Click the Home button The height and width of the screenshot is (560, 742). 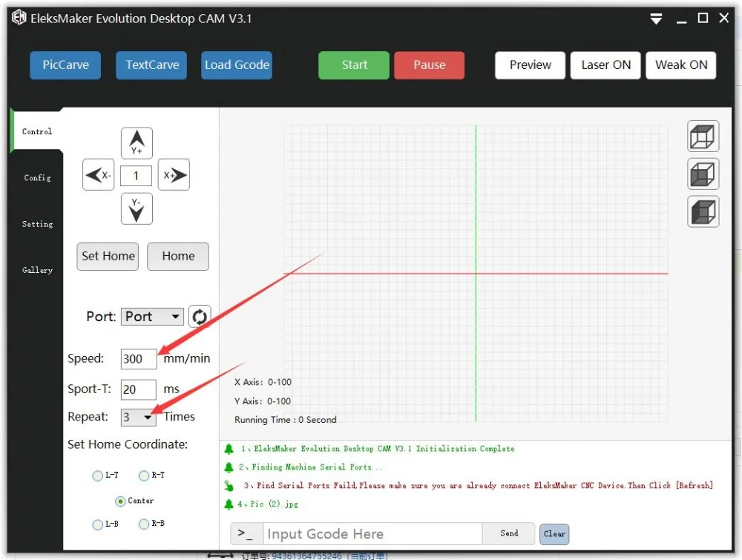pyautogui.click(x=178, y=257)
